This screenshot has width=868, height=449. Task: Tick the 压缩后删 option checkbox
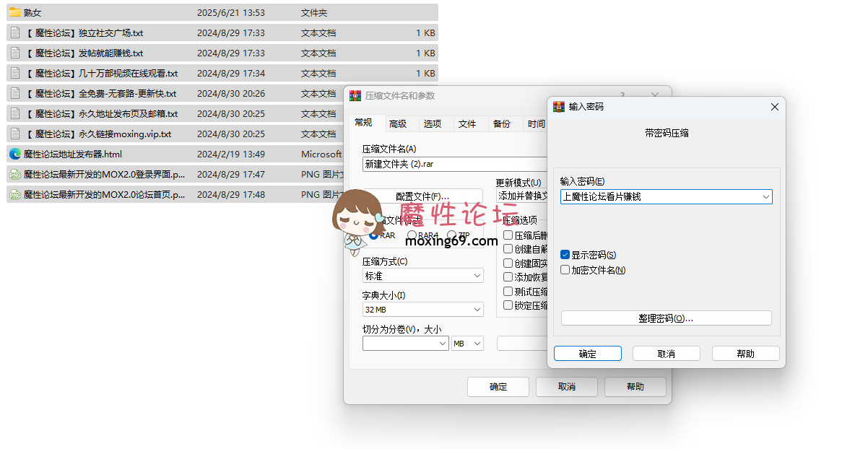pyautogui.click(x=508, y=235)
